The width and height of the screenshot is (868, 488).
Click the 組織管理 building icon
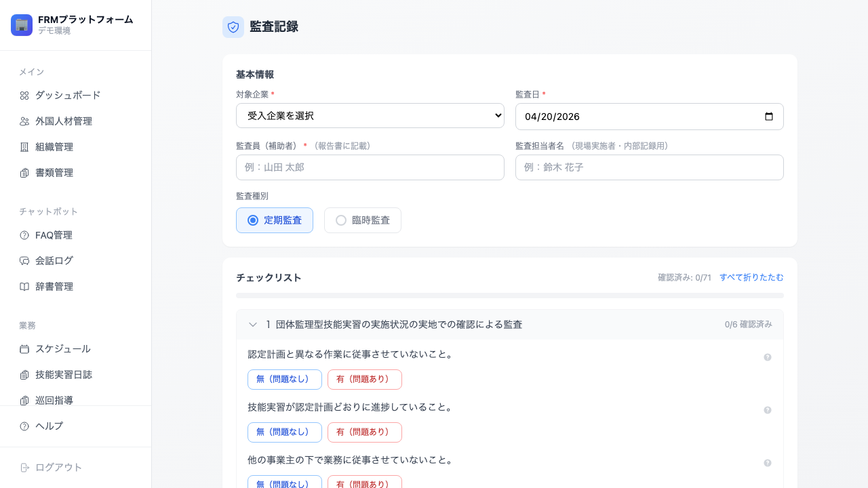click(24, 147)
